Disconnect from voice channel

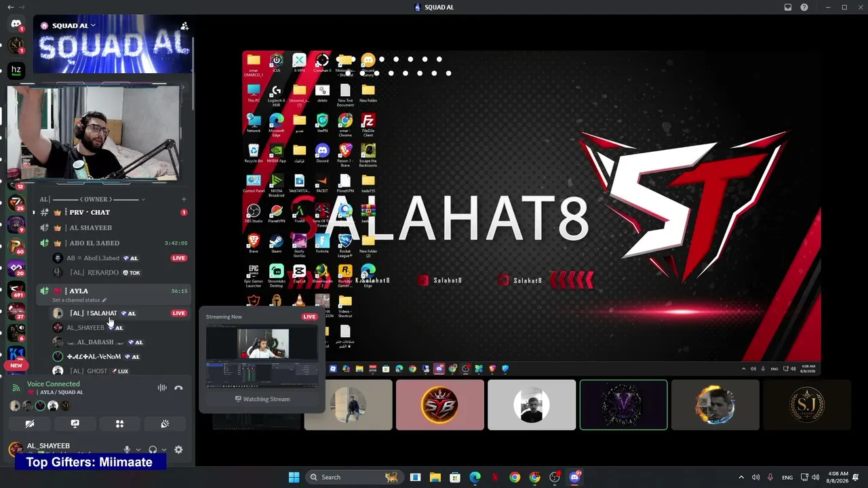click(178, 388)
